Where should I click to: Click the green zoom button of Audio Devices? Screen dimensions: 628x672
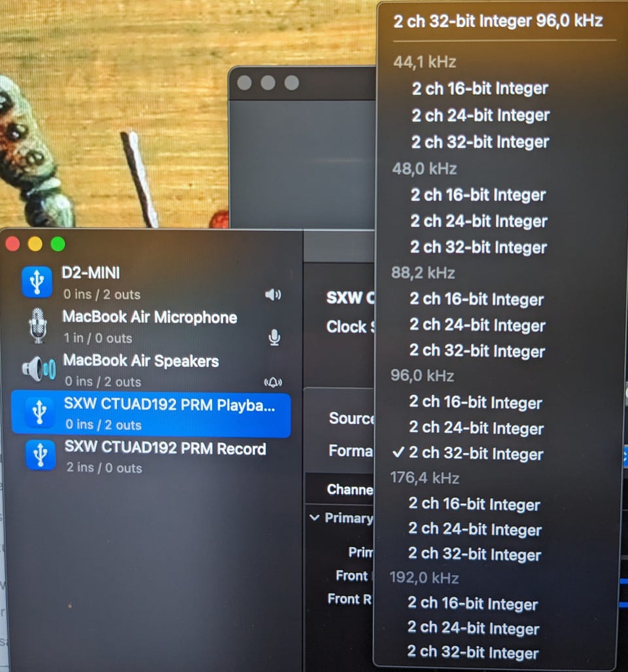(x=58, y=244)
